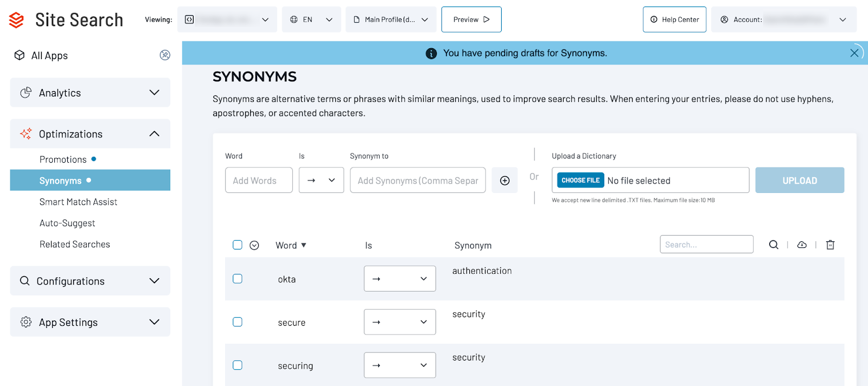This screenshot has height=386, width=868.
Task: Open the Is direction dropdown in add form
Action: click(x=321, y=180)
